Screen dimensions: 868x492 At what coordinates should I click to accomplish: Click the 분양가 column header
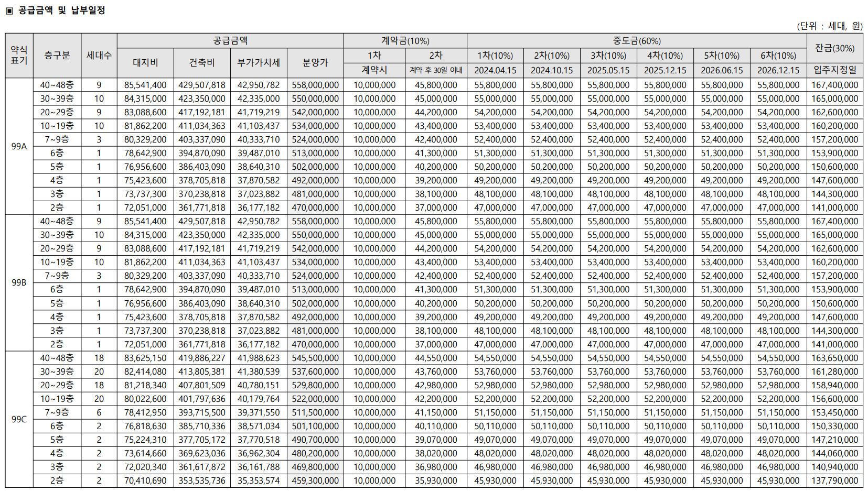(315, 63)
